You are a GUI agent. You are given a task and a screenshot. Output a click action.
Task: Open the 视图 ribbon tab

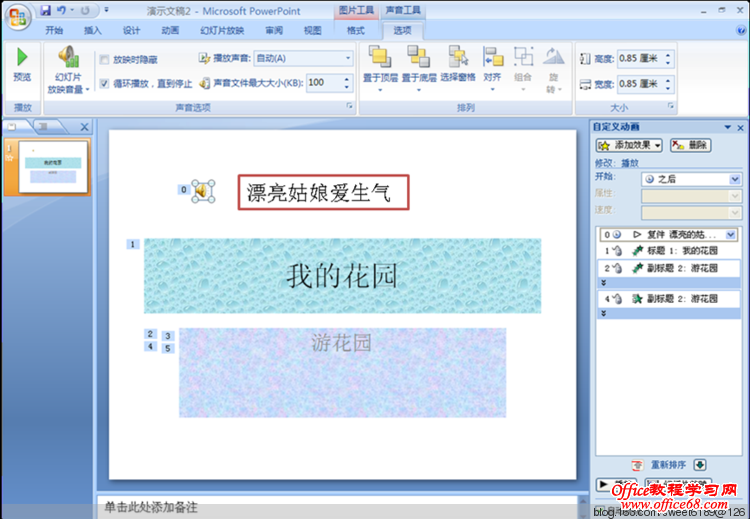[x=313, y=31]
